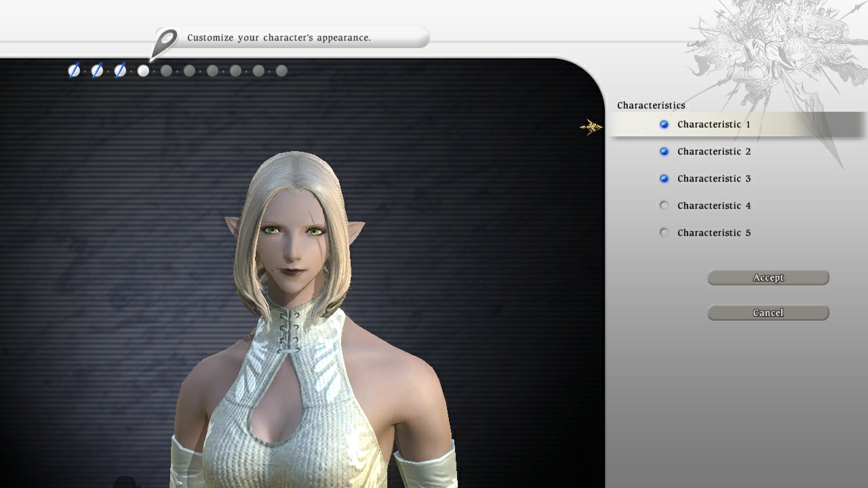Select the Characteristic 1 row
Screen dimensions: 868x488
pyautogui.click(x=713, y=124)
